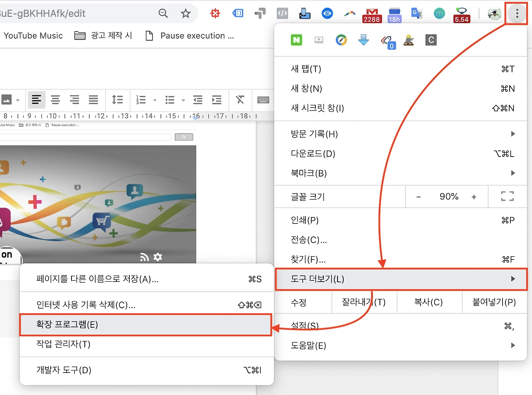This screenshot has height=395, width=532.
Task: Expand the numbered list style dropdown
Action: tap(155, 100)
